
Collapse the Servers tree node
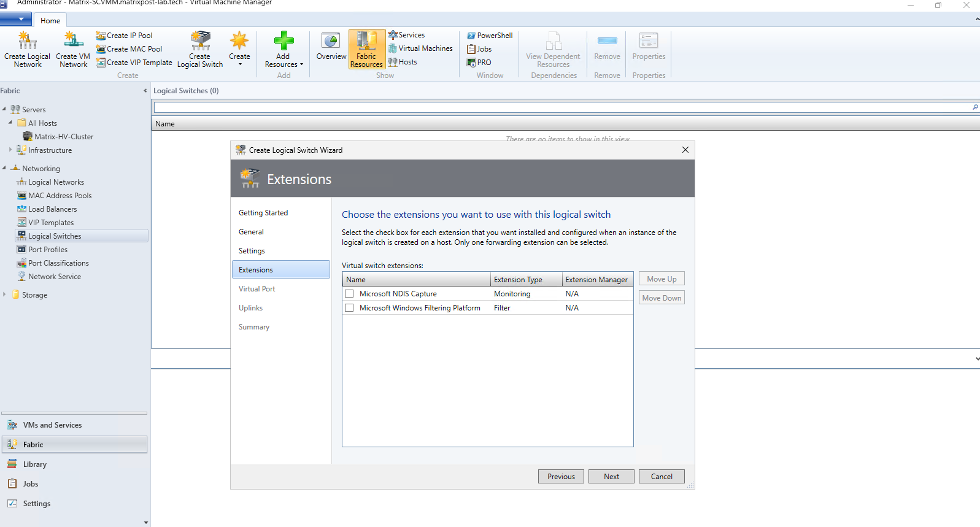coord(4,109)
